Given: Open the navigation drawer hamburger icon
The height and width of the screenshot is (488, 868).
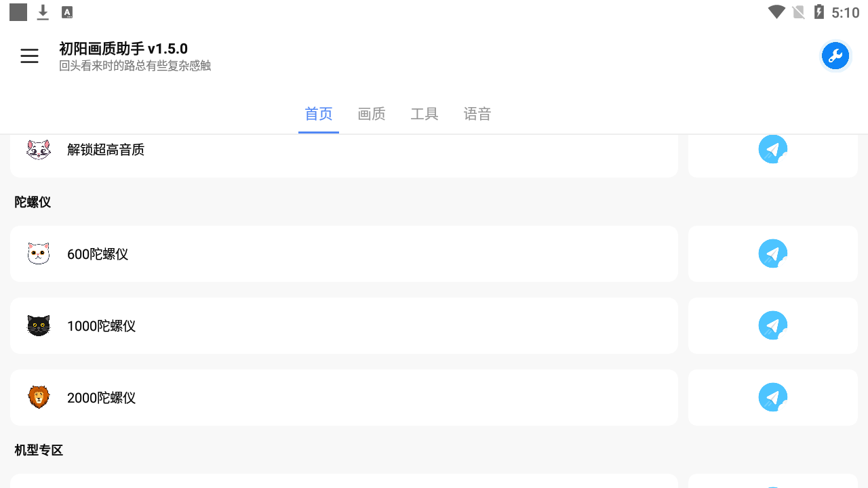Looking at the screenshot, I should click(x=29, y=56).
